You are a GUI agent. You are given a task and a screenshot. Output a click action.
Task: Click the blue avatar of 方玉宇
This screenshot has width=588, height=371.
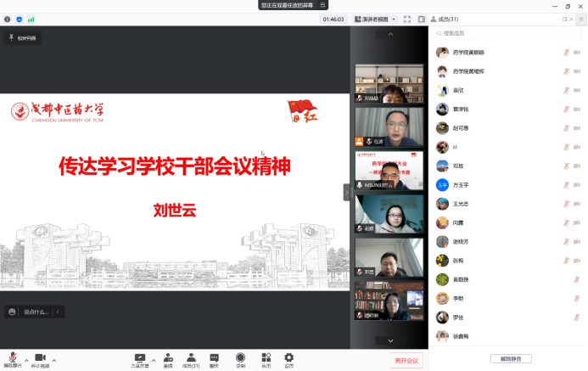(442, 185)
